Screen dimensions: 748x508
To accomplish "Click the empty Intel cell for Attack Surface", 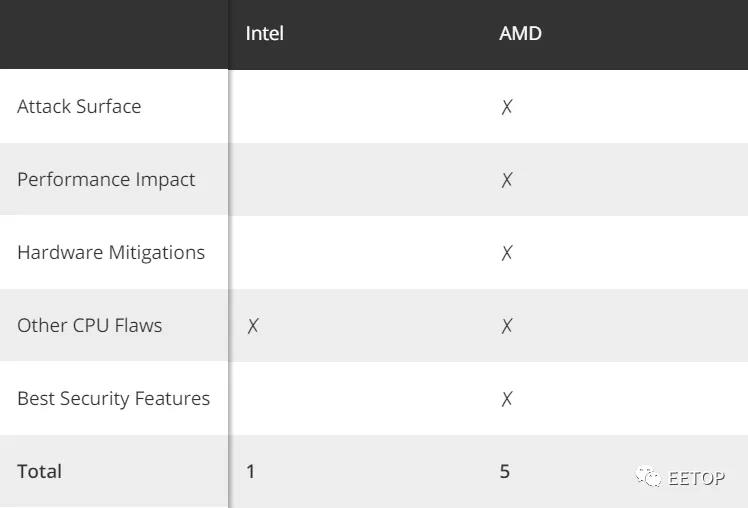I will [355, 106].
